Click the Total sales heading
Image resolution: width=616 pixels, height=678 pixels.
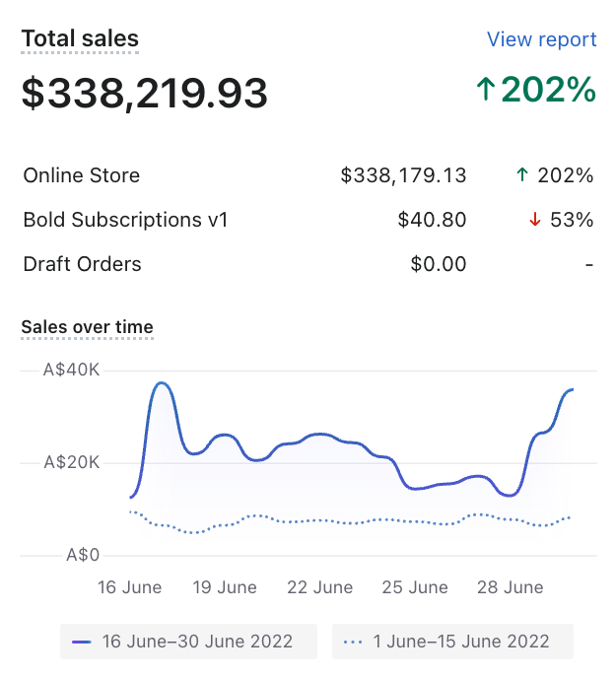coord(80,39)
